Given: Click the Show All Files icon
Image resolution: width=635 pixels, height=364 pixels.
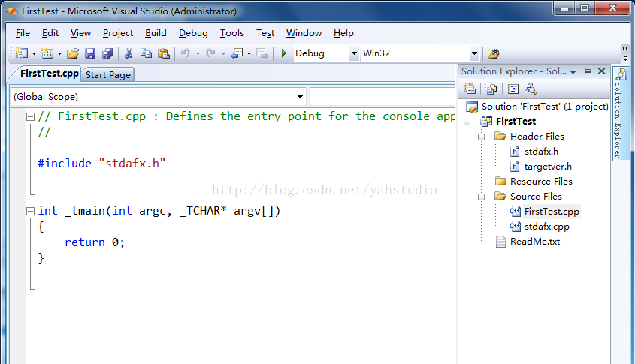Looking at the screenshot, I should (x=491, y=88).
